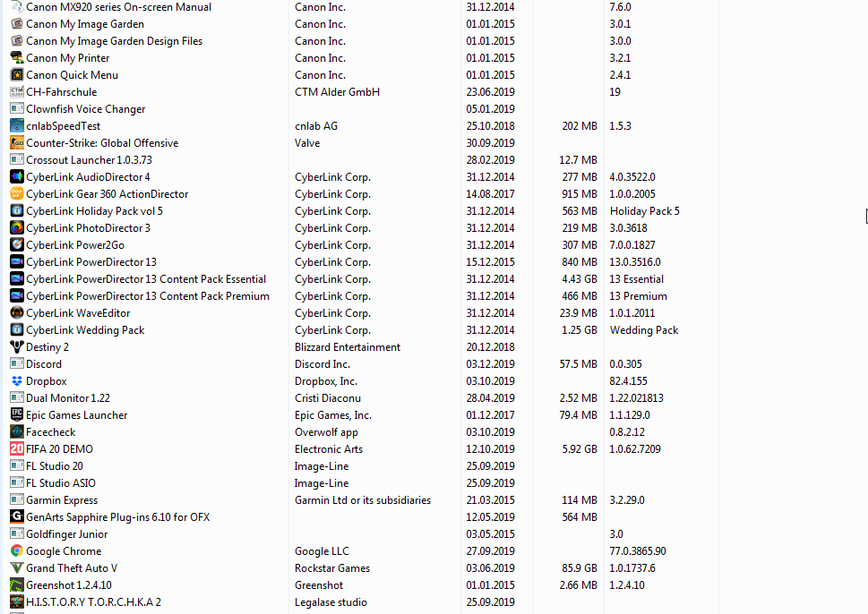Click the Counter-Strike: Global Offensive icon
The height and width of the screenshot is (614, 868).
pos(17,142)
